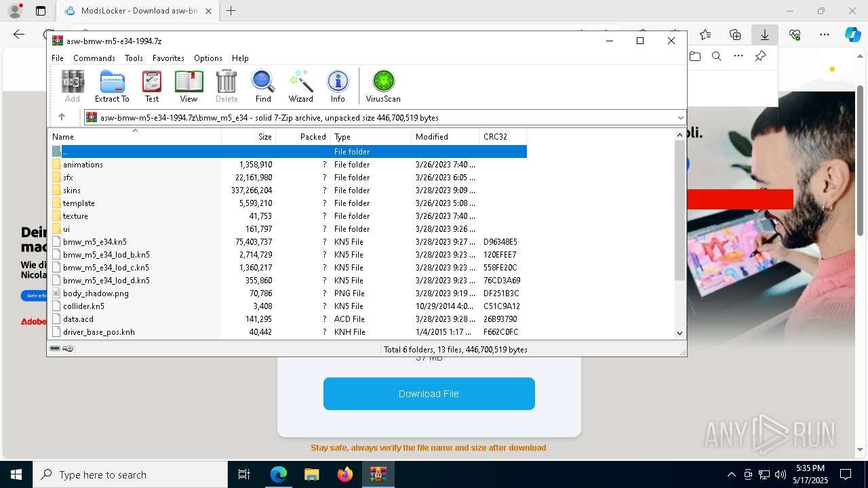Open the Edge Copilot icon
Viewport: 868px width, 488px height.
coord(852,35)
